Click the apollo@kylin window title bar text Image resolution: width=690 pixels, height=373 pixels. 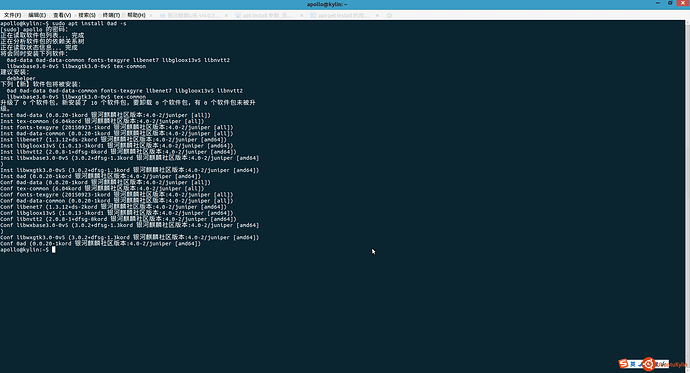[327, 4]
